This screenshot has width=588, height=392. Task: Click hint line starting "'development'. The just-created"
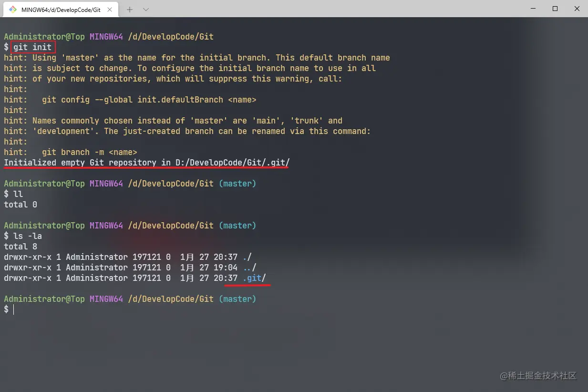pos(187,131)
